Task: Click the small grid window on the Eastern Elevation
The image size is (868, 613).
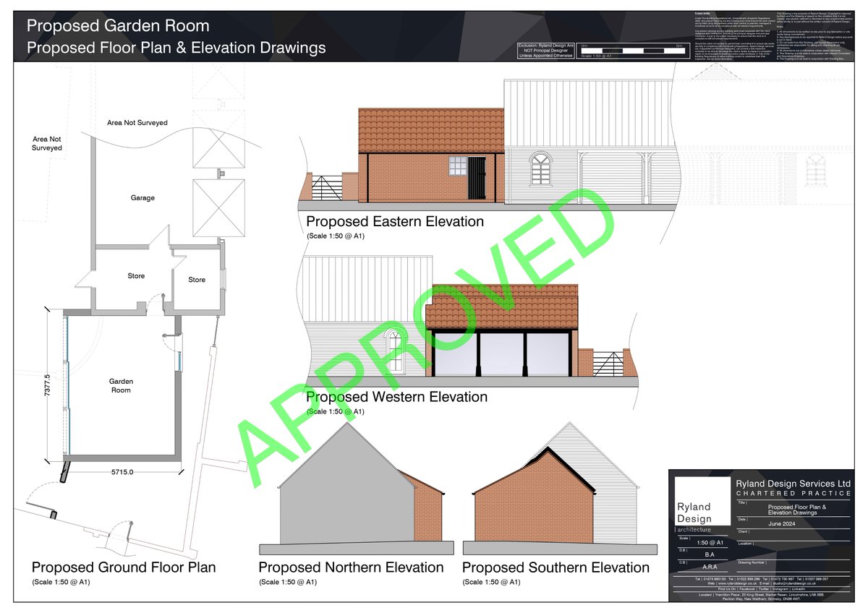Action: (457, 166)
